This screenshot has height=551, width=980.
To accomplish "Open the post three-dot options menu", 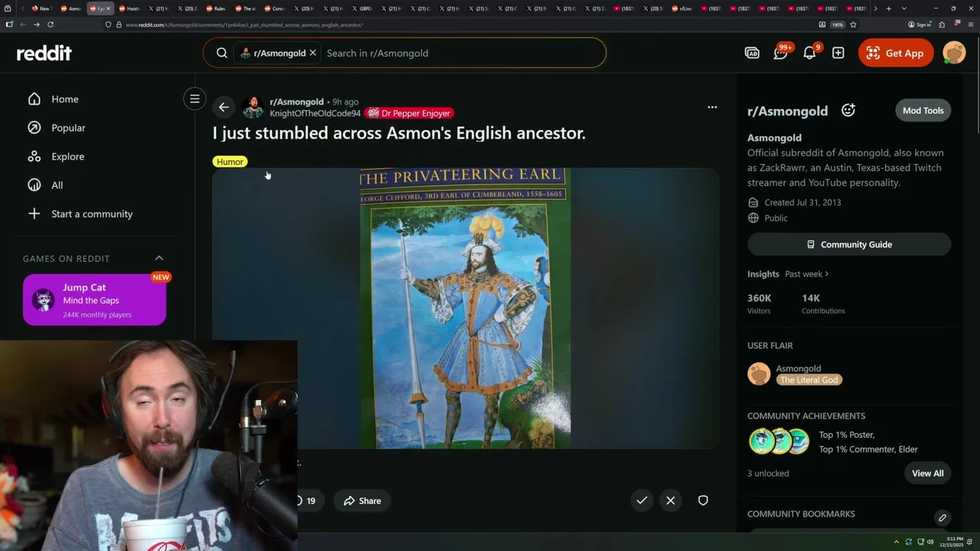I will coord(712,107).
